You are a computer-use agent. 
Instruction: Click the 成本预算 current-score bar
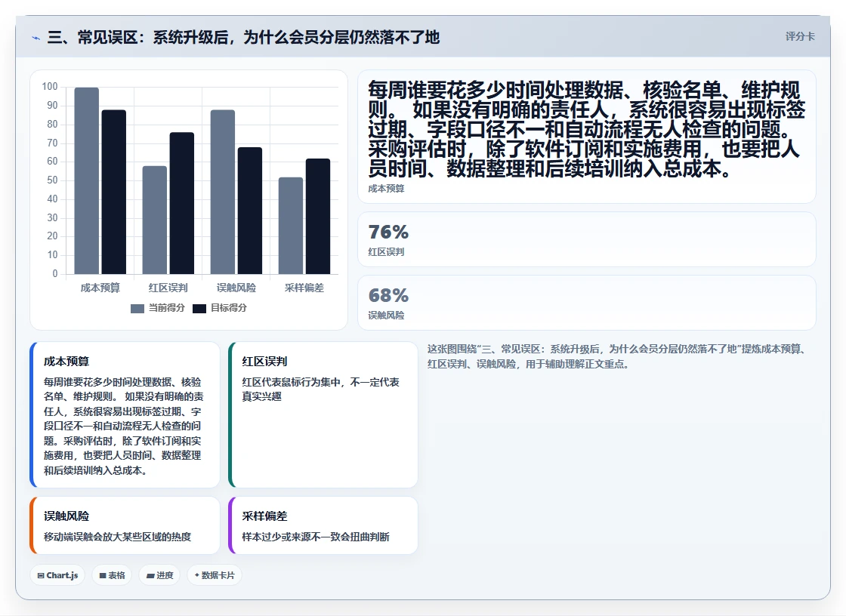(x=86, y=180)
